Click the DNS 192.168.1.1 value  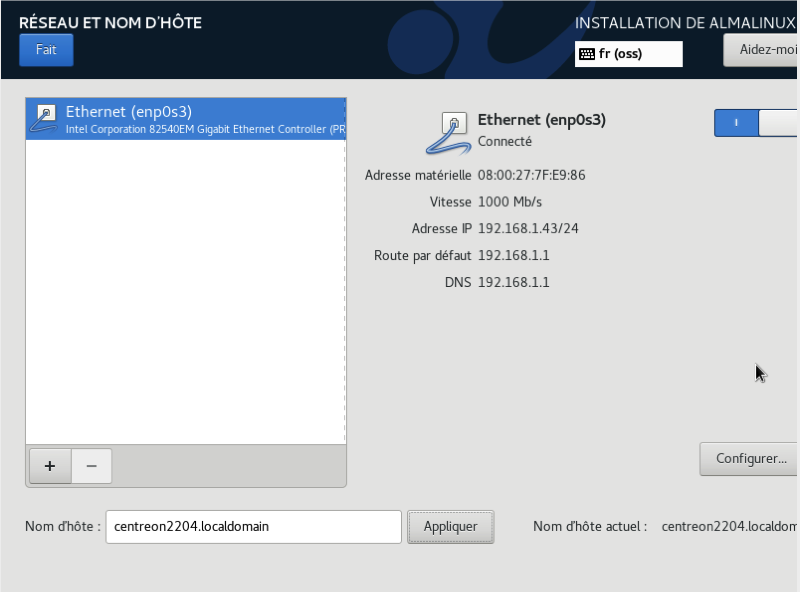pos(513,282)
